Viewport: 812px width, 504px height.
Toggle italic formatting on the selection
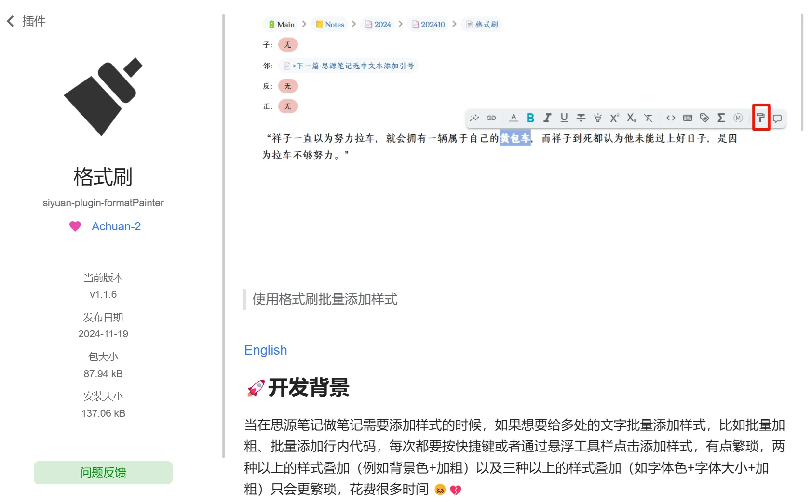coord(547,118)
